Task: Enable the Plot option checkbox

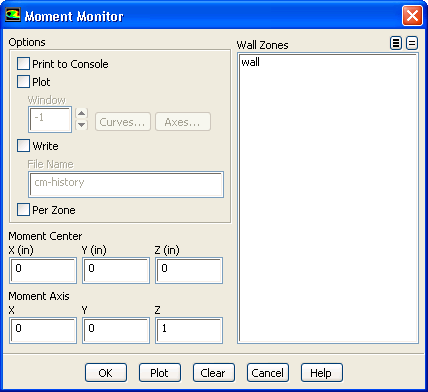Action: click(x=23, y=82)
